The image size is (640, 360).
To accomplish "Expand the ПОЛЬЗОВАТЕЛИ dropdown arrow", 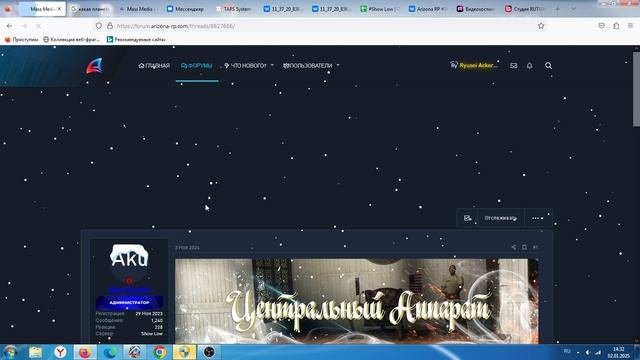I will [338, 65].
